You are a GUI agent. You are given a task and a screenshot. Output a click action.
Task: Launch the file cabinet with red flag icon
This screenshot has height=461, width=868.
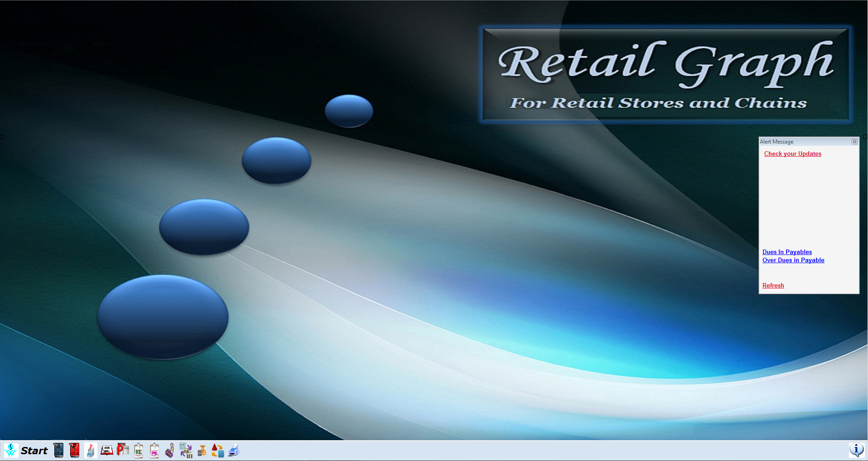(91, 450)
